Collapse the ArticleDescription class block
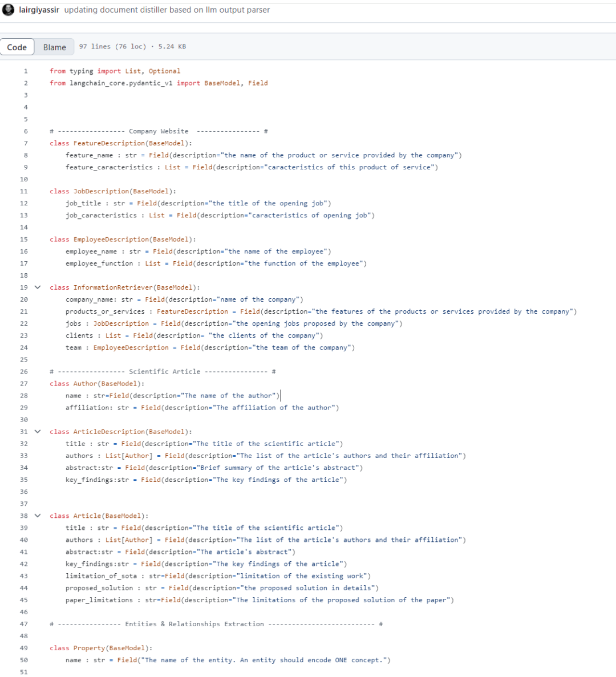The width and height of the screenshot is (616, 677). tap(38, 432)
